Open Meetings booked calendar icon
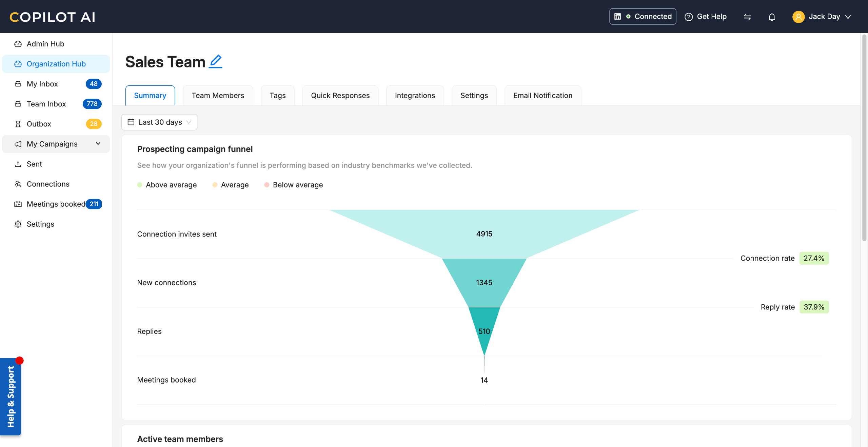The width and height of the screenshot is (868, 447). (18, 204)
